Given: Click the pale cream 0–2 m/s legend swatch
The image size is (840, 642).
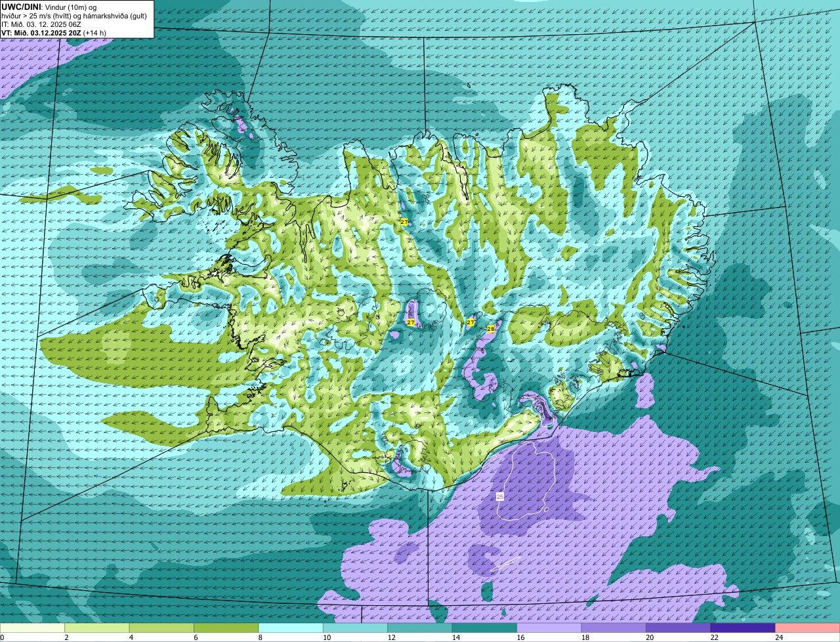Looking at the screenshot, I should (x=33, y=628).
